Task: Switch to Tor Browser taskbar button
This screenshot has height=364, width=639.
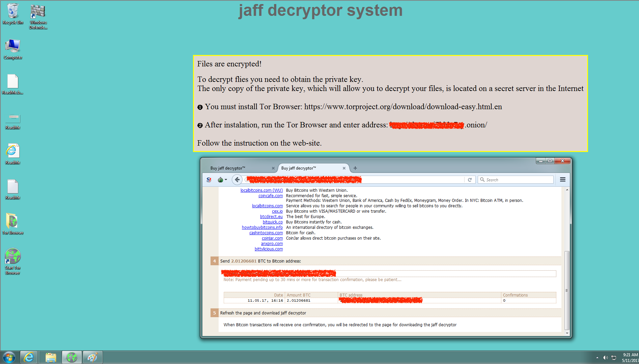Action: [x=72, y=357]
